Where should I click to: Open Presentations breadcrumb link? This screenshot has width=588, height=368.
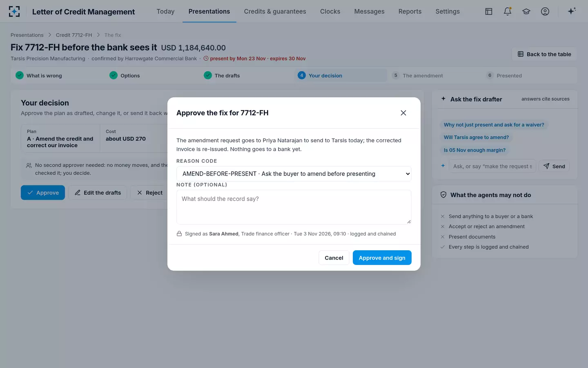pos(27,35)
